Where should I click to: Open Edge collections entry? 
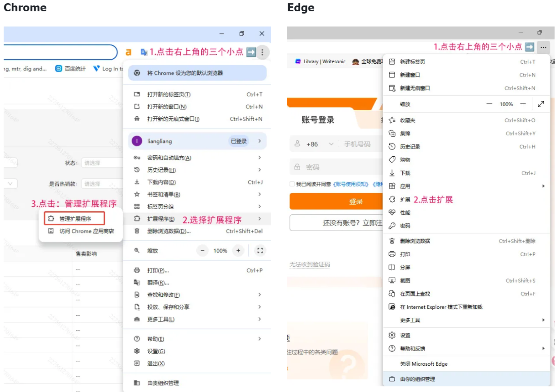[x=466, y=133]
